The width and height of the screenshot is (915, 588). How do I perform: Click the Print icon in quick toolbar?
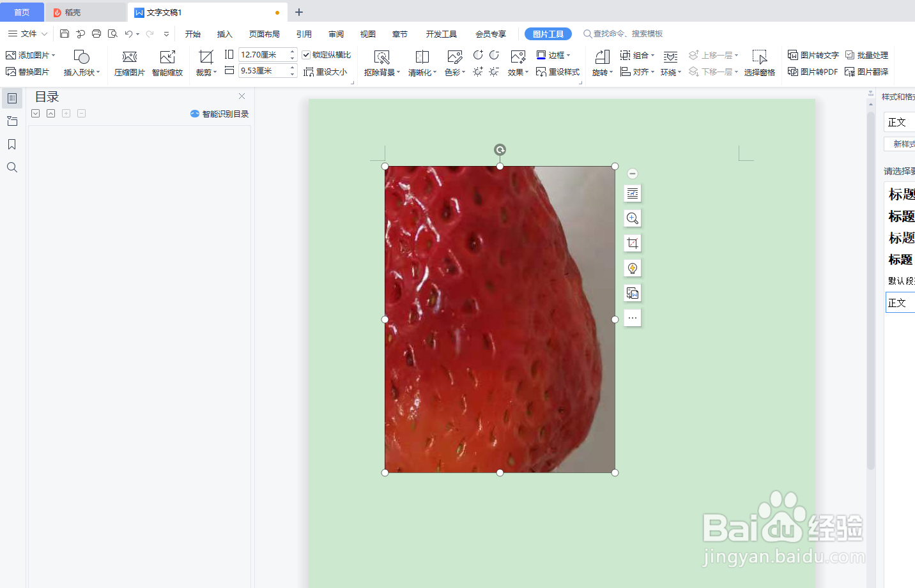96,34
